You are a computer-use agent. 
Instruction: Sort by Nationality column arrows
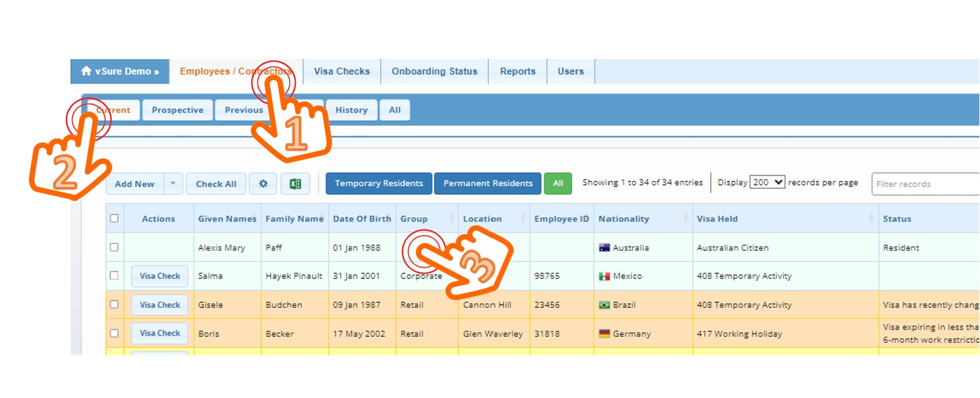coord(686,218)
